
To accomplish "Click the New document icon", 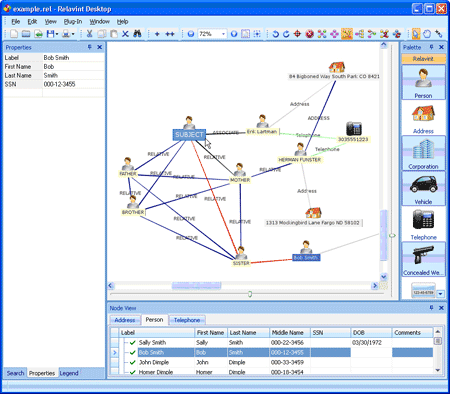I will (14, 34).
